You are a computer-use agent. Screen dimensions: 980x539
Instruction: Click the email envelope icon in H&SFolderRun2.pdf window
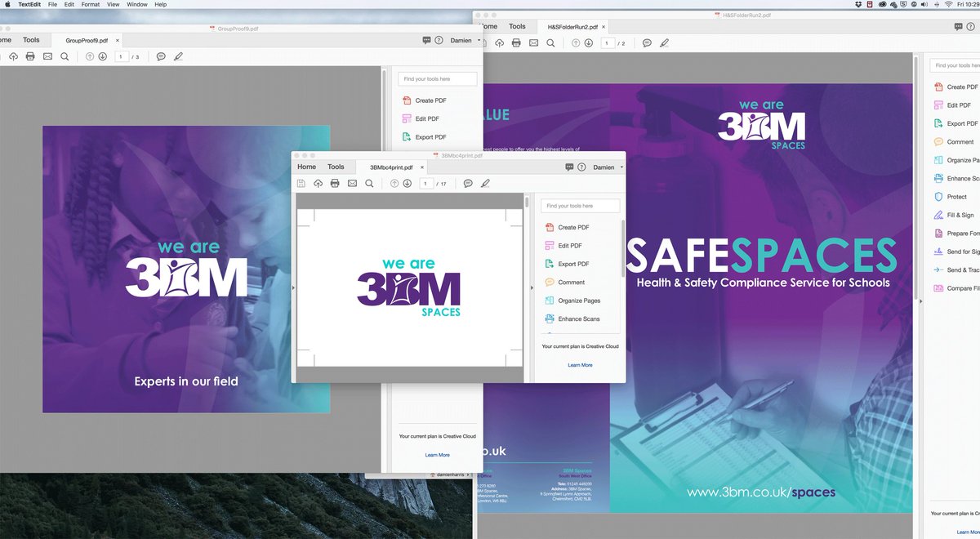pyautogui.click(x=533, y=42)
